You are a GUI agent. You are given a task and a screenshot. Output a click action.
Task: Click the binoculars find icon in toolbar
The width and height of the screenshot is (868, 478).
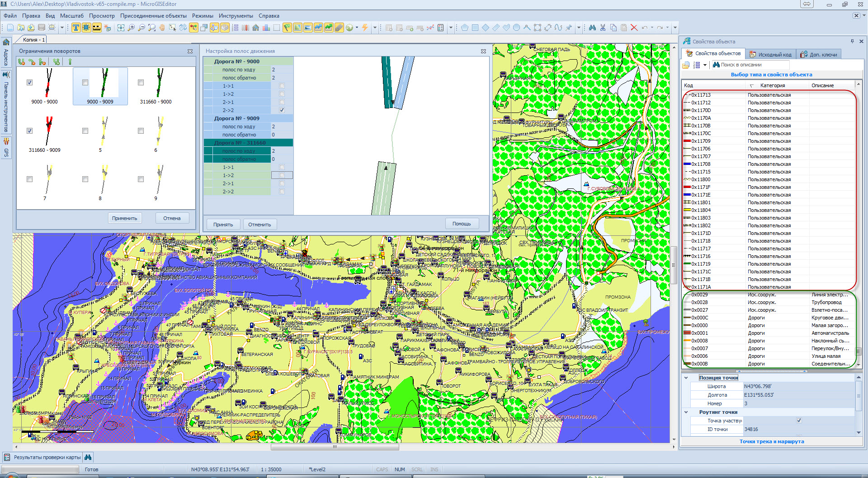pos(592,28)
